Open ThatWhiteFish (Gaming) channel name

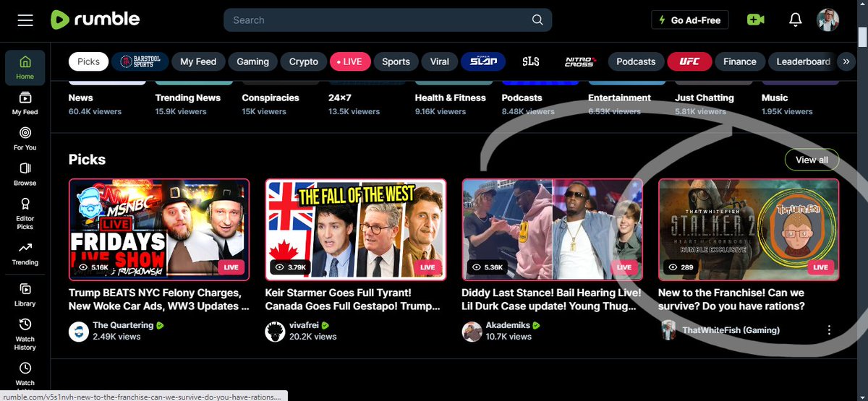[731, 330]
